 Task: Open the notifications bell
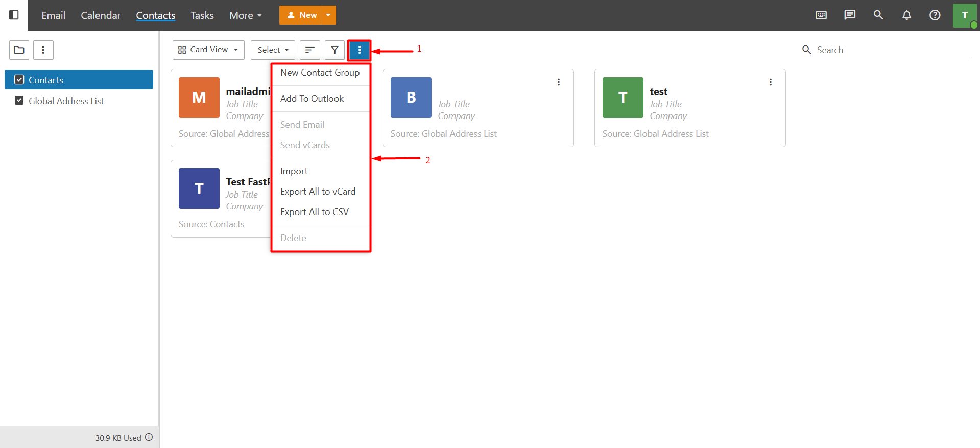pos(906,15)
